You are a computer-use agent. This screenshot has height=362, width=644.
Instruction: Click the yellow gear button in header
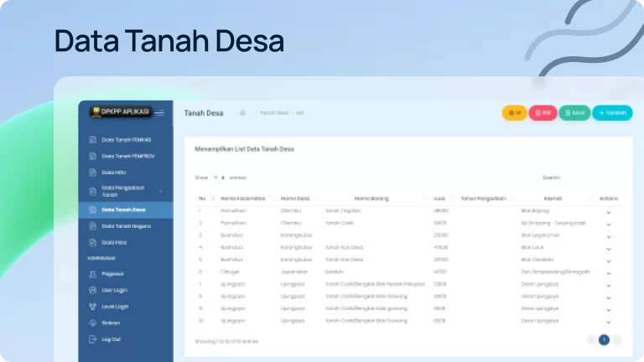pos(515,113)
